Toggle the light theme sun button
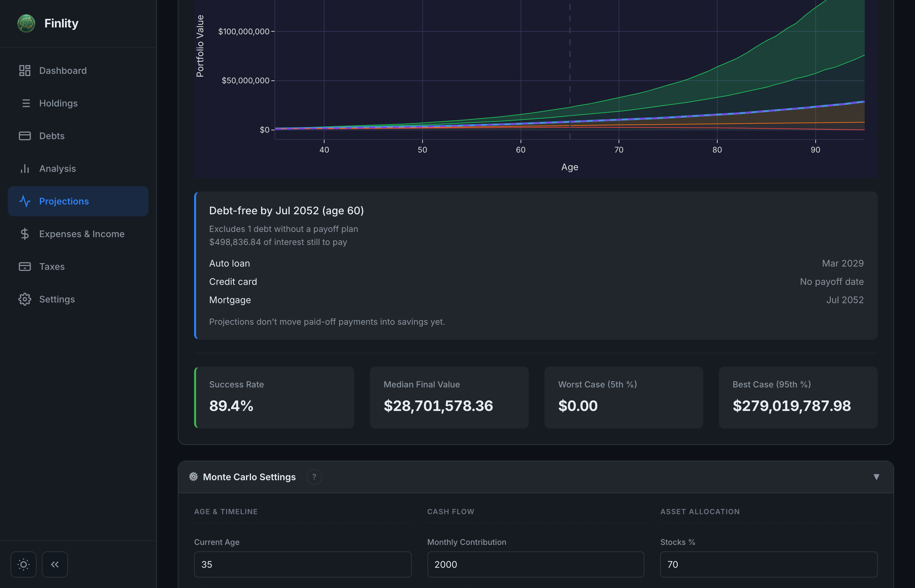 23,564
